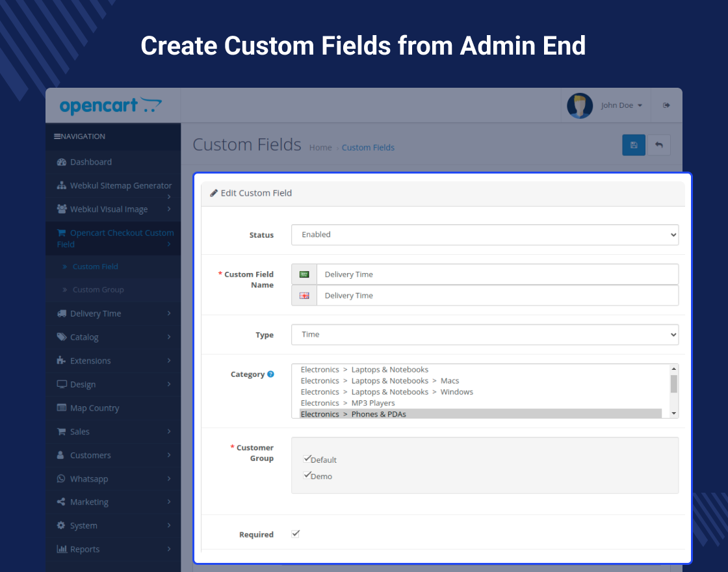Open the Status dropdown showing Enabled
Viewport: 728px width, 572px height.
[x=484, y=235]
